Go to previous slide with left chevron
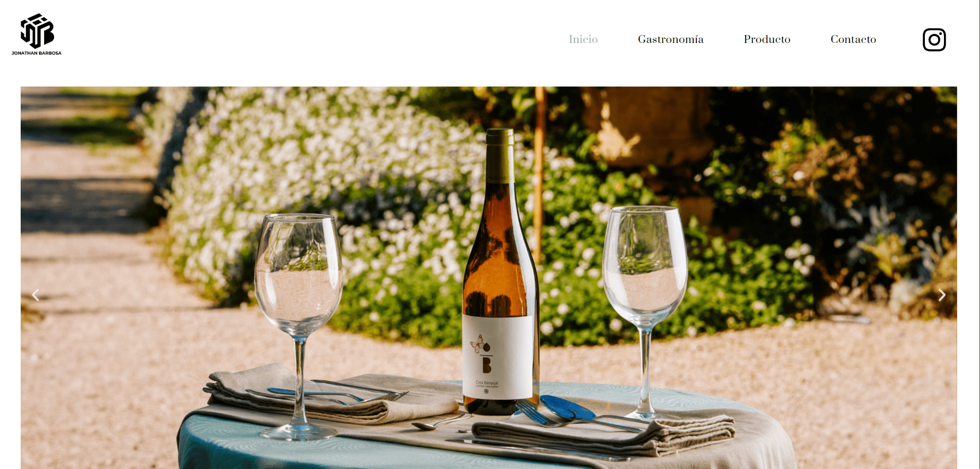Image resolution: width=980 pixels, height=469 pixels. pos(36,295)
